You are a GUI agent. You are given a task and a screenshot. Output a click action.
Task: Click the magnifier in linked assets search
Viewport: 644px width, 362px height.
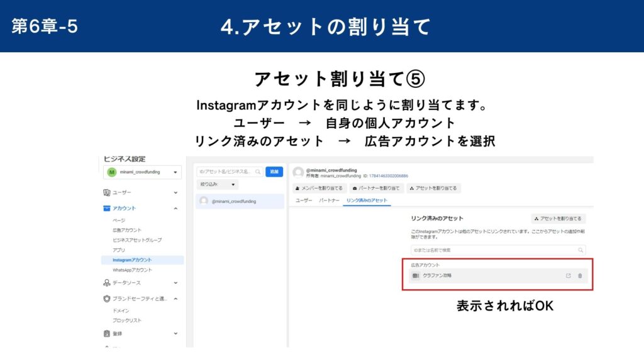(x=580, y=250)
